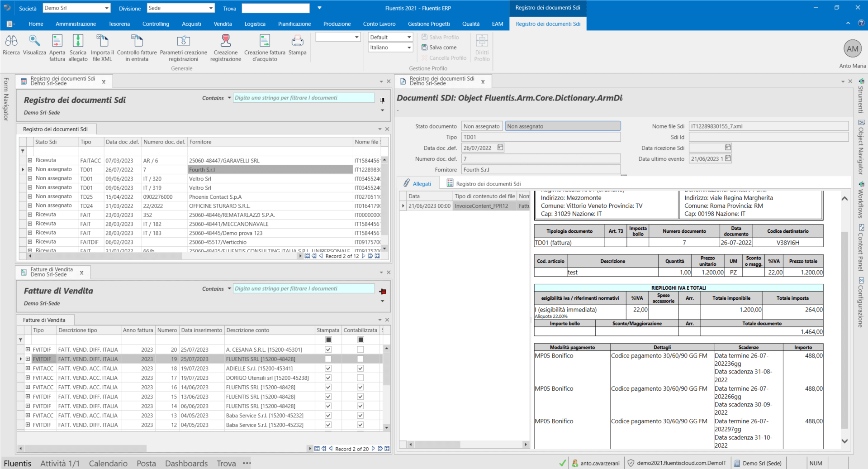Screen dimensions: 868x469
Task: Toggle Contabilizzata checkbox for DORIGO Utensili row
Action: coord(360,378)
